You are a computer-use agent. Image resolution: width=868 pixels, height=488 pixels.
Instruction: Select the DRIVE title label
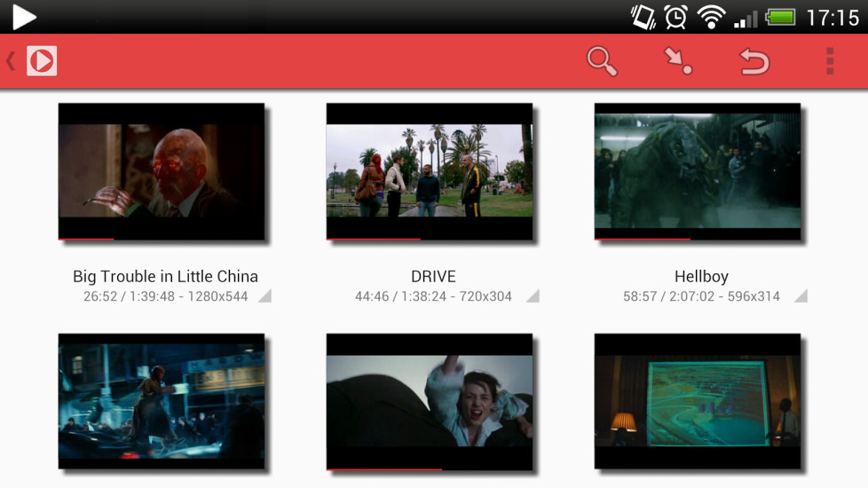[433, 276]
